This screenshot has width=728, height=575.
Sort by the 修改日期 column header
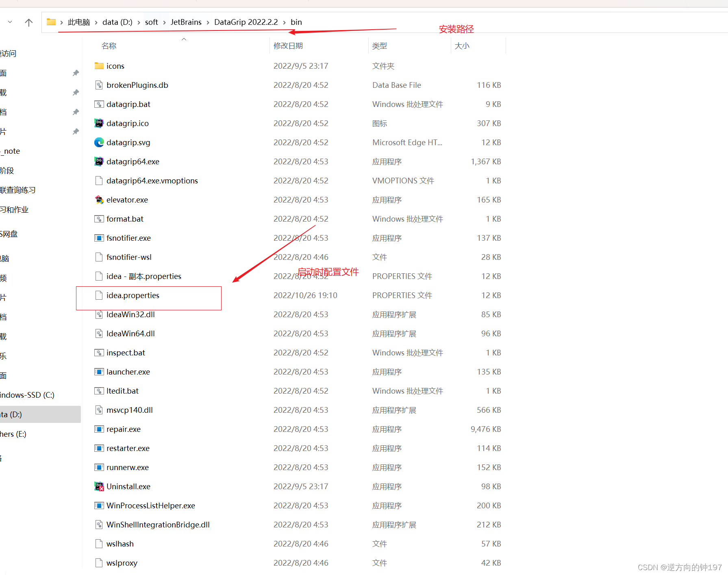[x=288, y=46]
